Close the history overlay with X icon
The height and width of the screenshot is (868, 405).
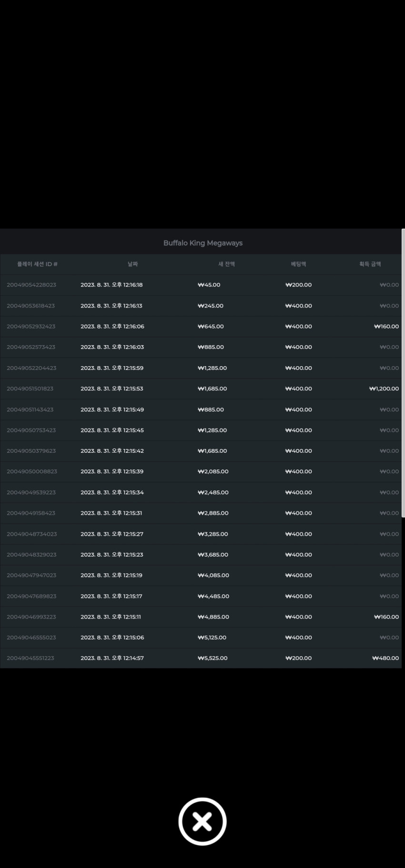202,821
